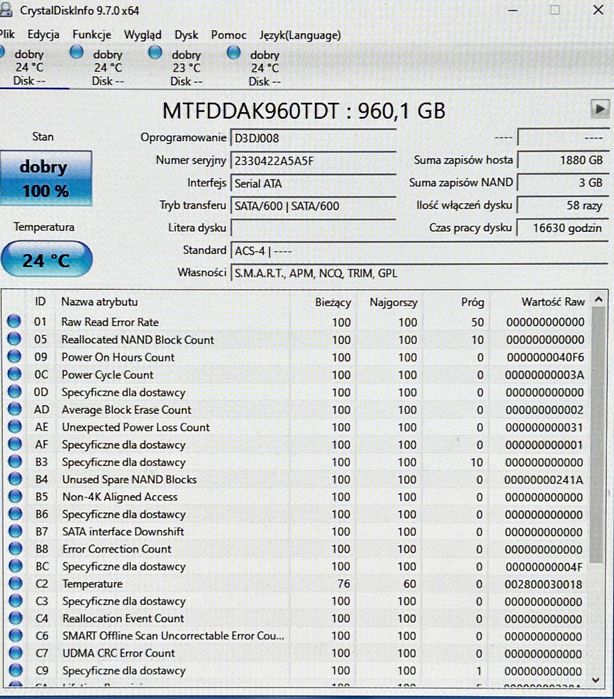Viewport: 614px width, 699px height.
Task: Click the serial number field 2330422A5A5F
Action: pyautogui.click(x=313, y=160)
